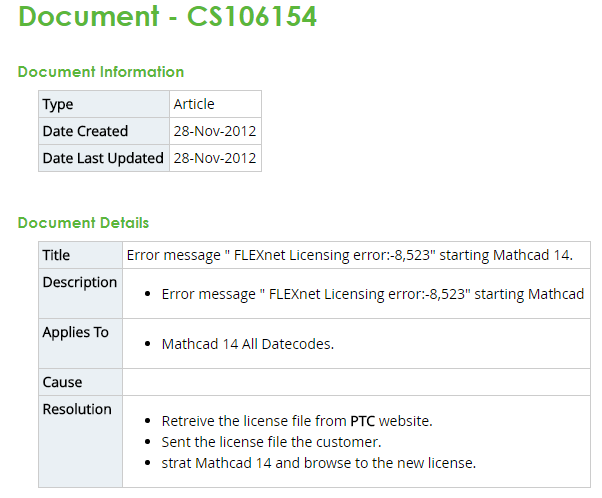Select the Description row label
The width and height of the screenshot is (602, 498).
tap(80, 283)
